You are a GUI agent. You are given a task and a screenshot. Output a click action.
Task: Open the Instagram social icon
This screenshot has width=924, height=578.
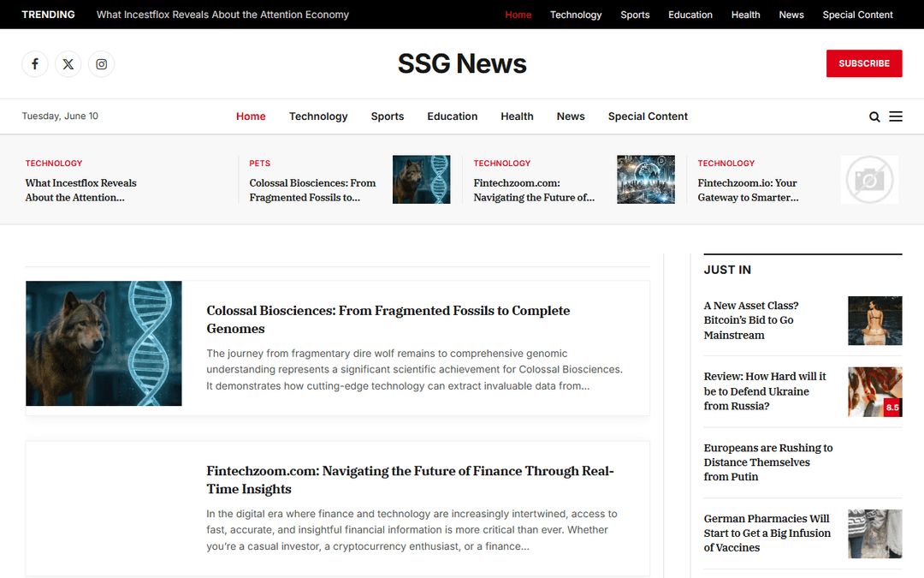101,63
